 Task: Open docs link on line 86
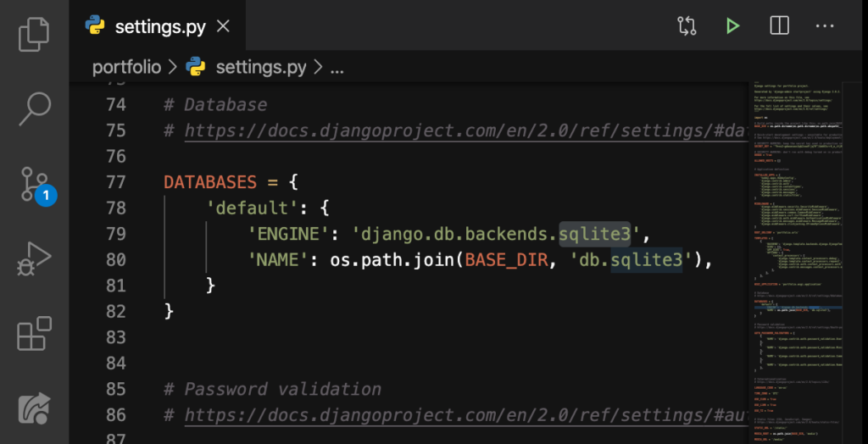click(466, 415)
